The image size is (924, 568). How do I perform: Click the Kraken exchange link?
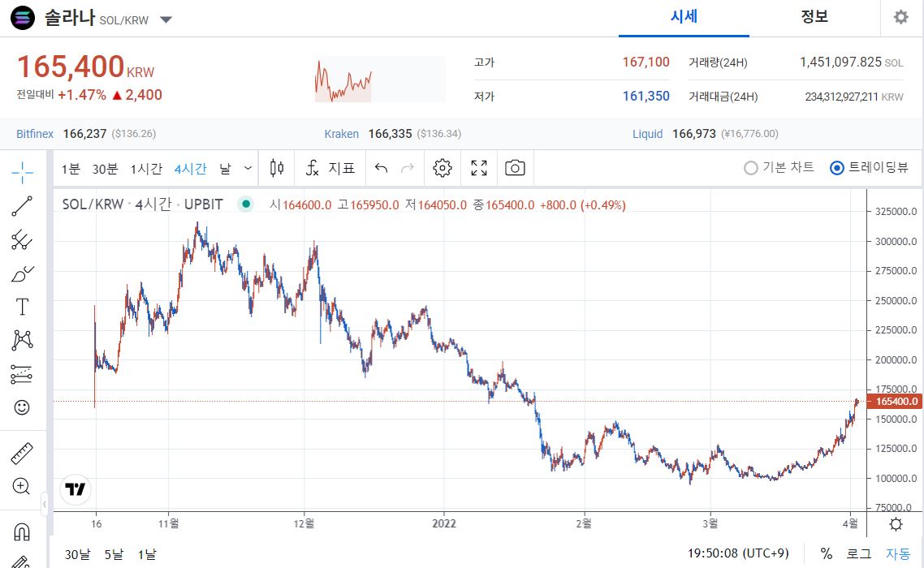pyautogui.click(x=341, y=134)
